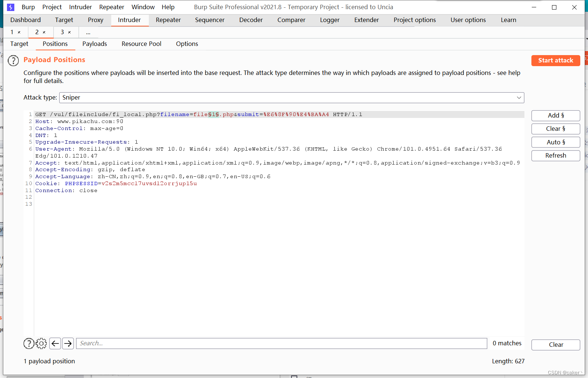Switch to the top-level Target tab
The height and width of the screenshot is (378, 588).
click(x=64, y=20)
